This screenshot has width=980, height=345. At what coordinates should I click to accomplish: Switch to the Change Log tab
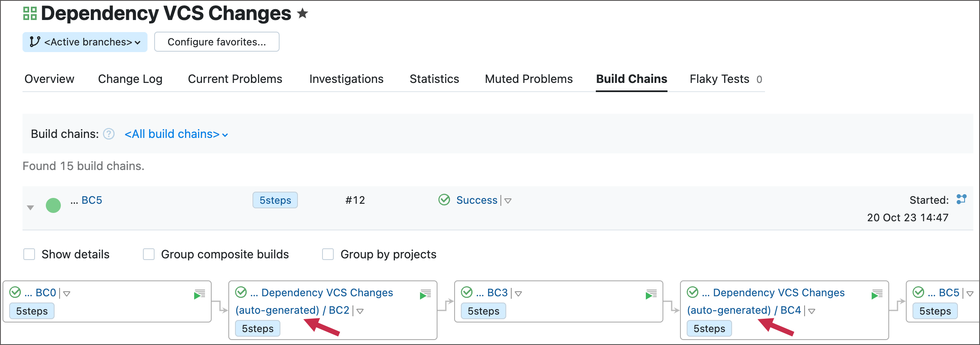(x=130, y=79)
